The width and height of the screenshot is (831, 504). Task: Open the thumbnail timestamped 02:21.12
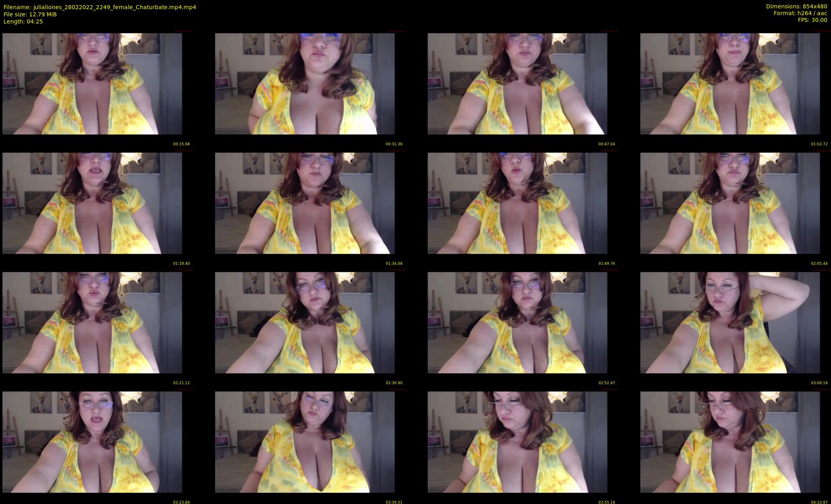click(92, 322)
